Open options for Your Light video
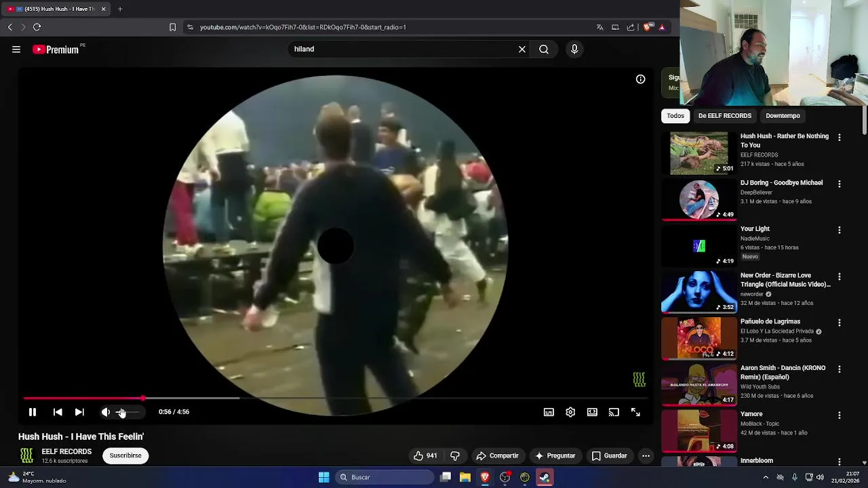 (x=840, y=230)
